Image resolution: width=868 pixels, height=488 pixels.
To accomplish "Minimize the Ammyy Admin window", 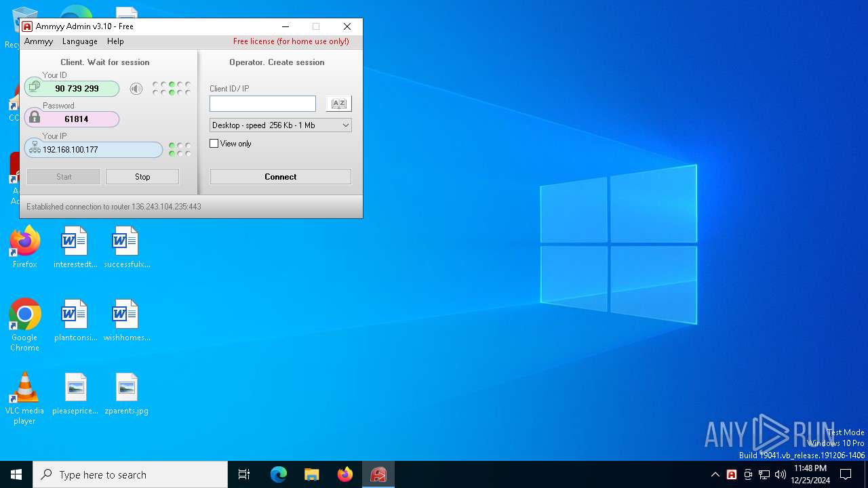I will click(285, 26).
